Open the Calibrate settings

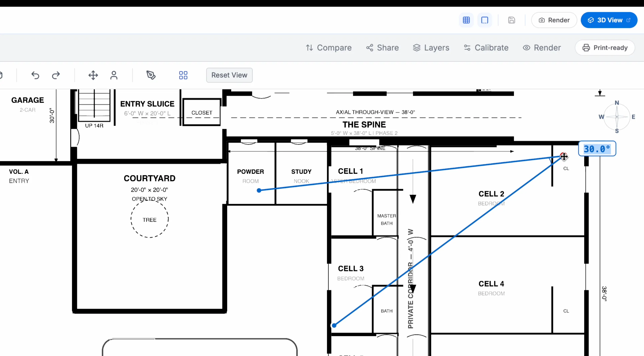tap(486, 47)
